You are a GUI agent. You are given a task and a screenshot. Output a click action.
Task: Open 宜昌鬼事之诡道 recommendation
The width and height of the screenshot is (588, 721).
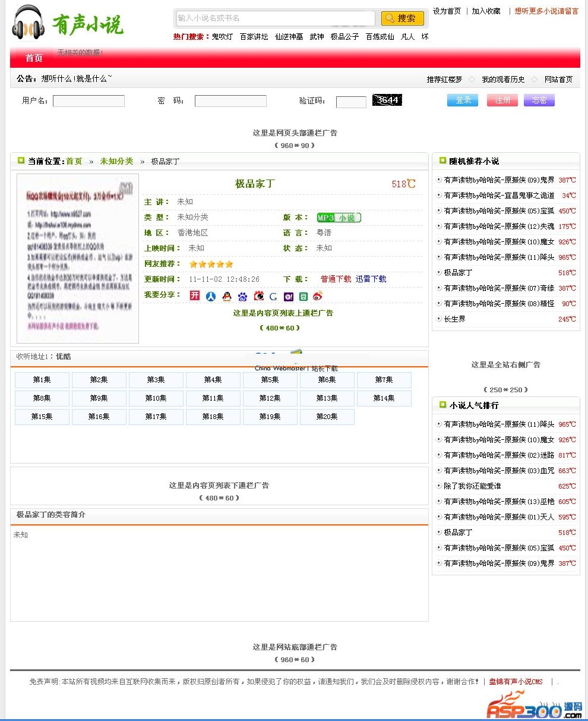pos(500,196)
